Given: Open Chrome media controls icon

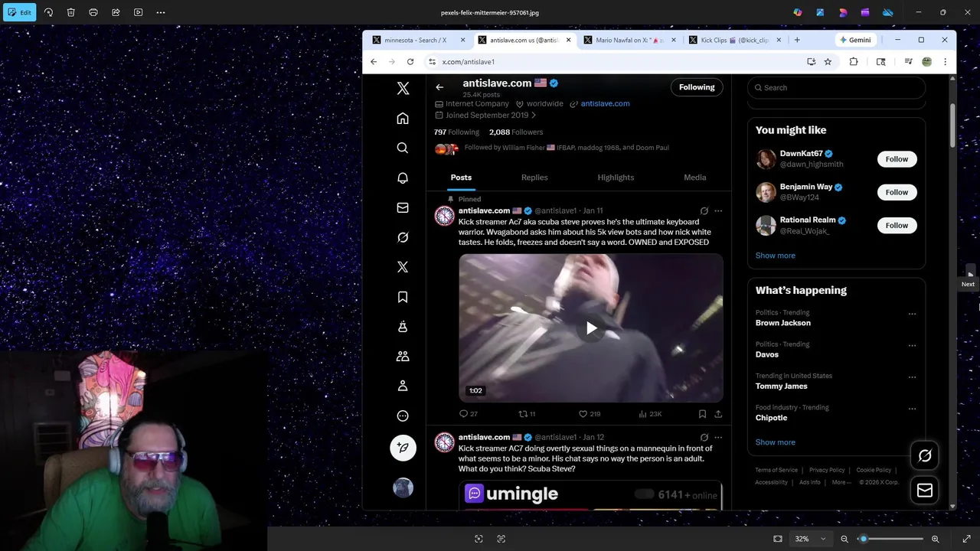Looking at the screenshot, I should coord(908,62).
